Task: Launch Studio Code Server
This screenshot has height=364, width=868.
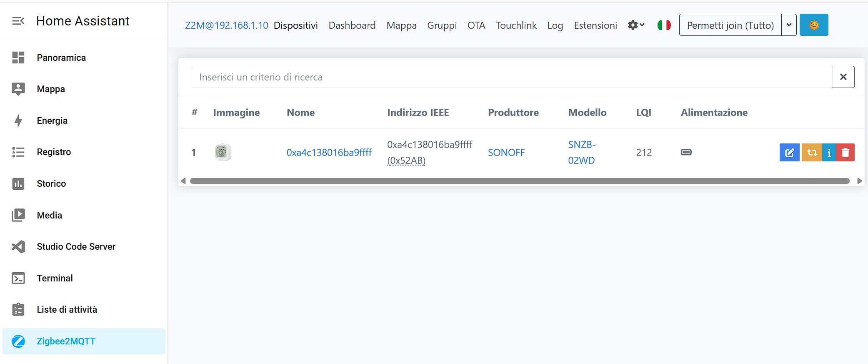Action: tap(84, 246)
